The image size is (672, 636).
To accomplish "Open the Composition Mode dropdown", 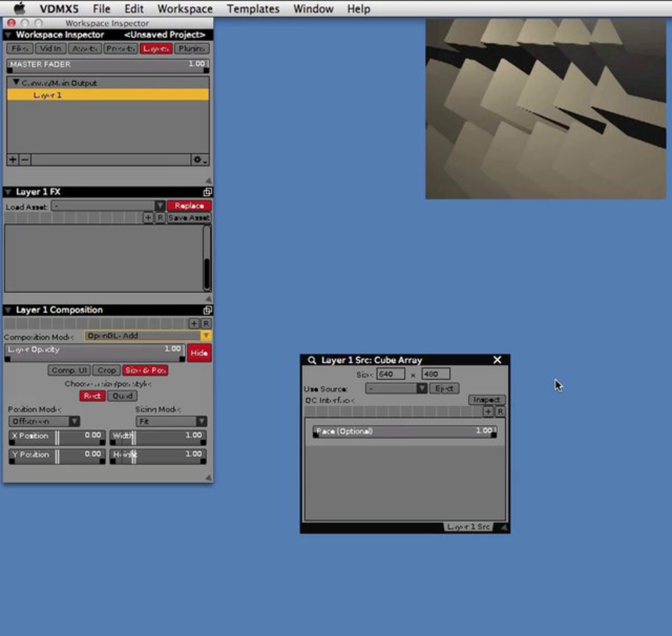I will [x=206, y=336].
